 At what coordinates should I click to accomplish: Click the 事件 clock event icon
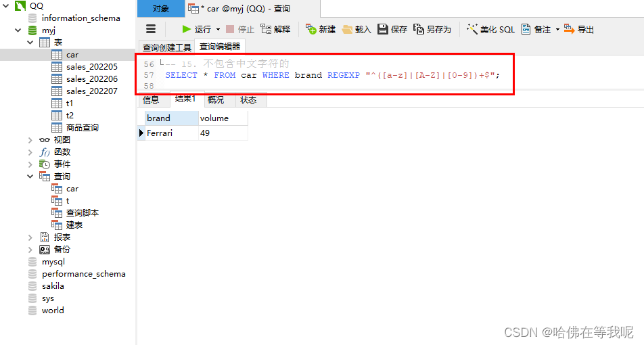(45, 164)
